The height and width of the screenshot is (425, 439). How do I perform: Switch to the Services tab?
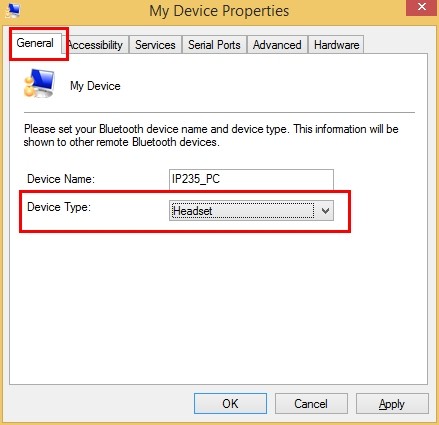[155, 45]
